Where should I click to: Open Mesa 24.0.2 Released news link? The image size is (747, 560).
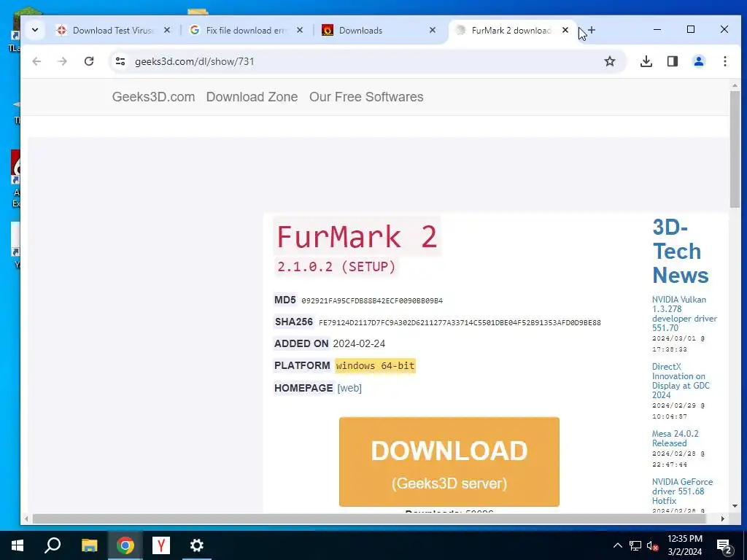675,438
